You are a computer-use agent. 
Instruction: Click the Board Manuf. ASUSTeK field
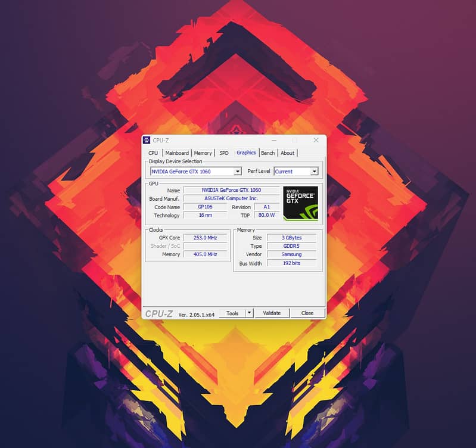pyautogui.click(x=231, y=198)
